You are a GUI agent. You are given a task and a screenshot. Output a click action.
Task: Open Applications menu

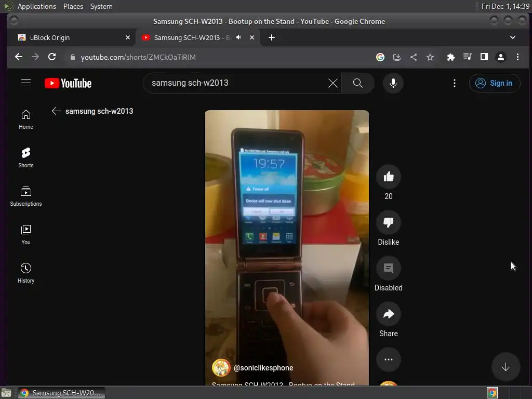[x=37, y=6]
